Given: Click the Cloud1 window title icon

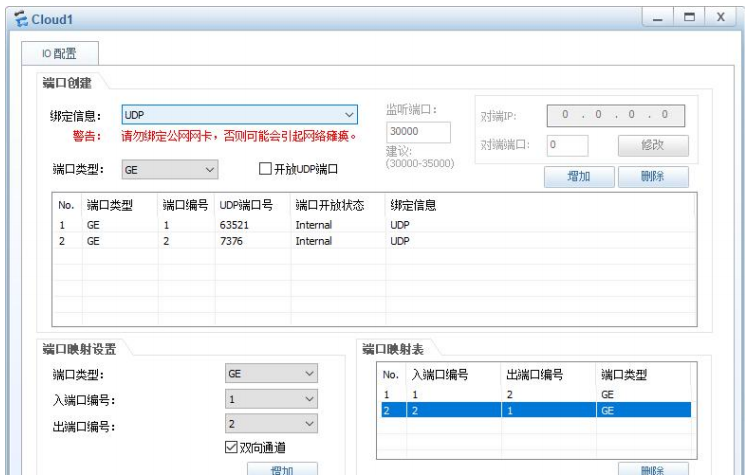Looking at the screenshot, I should tap(21, 20).
